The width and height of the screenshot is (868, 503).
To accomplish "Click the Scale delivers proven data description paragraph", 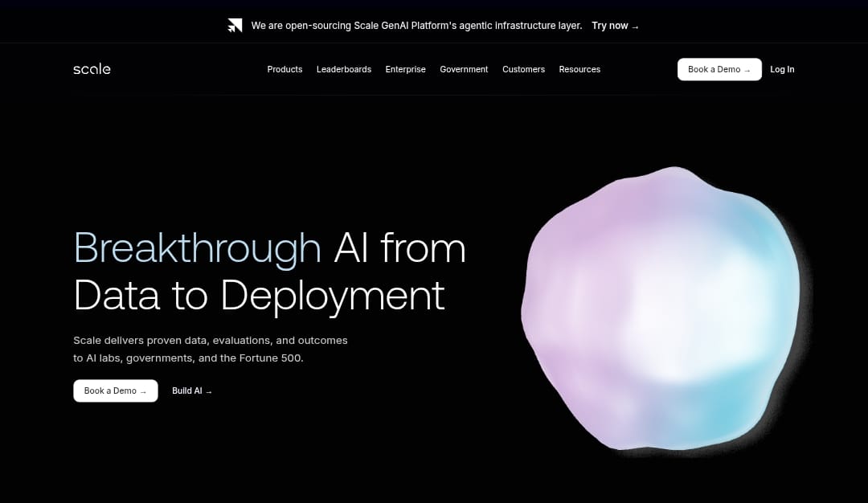I will [210, 350].
